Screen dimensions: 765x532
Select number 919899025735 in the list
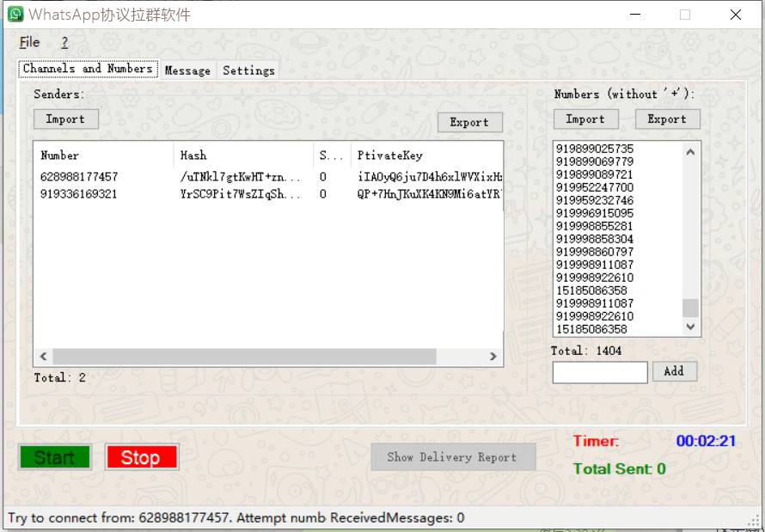(595, 149)
